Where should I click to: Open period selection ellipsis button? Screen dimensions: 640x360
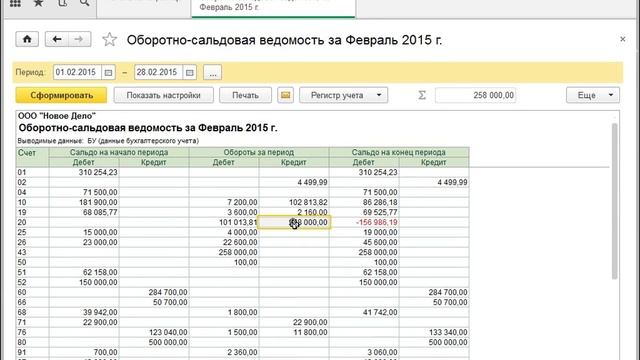[x=213, y=73]
